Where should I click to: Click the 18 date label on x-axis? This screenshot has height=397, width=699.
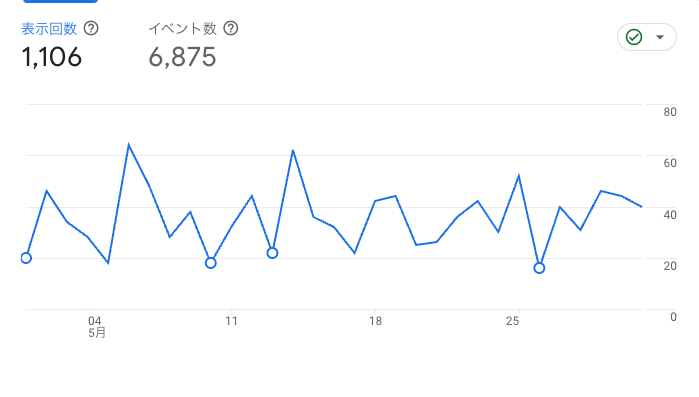tap(375, 321)
